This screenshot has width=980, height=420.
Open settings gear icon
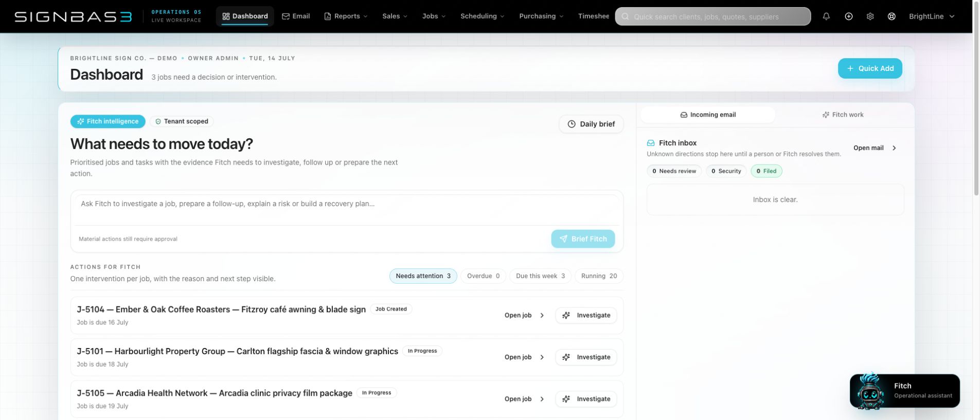coord(870,16)
